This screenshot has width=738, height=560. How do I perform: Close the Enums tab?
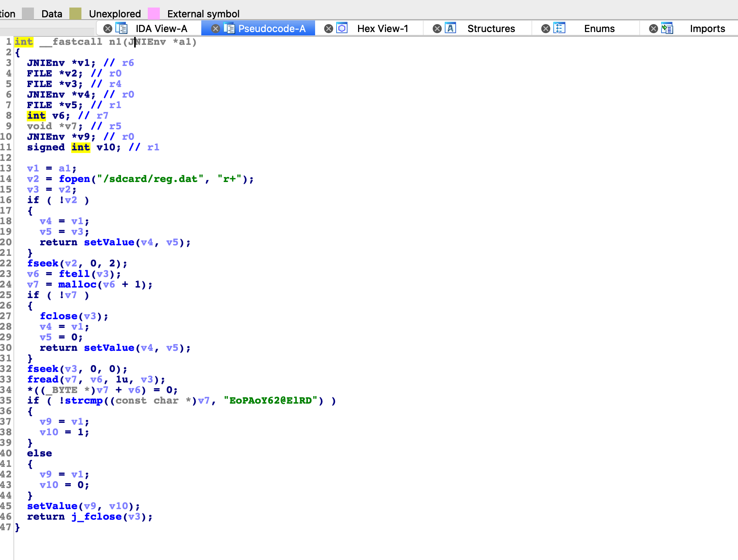click(x=546, y=29)
